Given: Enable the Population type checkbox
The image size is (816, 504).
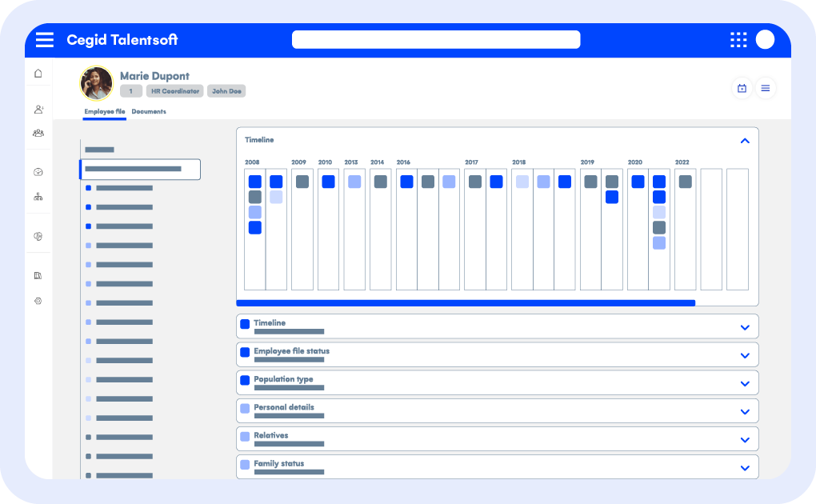Looking at the screenshot, I should pyautogui.click(x=245, y=380).
